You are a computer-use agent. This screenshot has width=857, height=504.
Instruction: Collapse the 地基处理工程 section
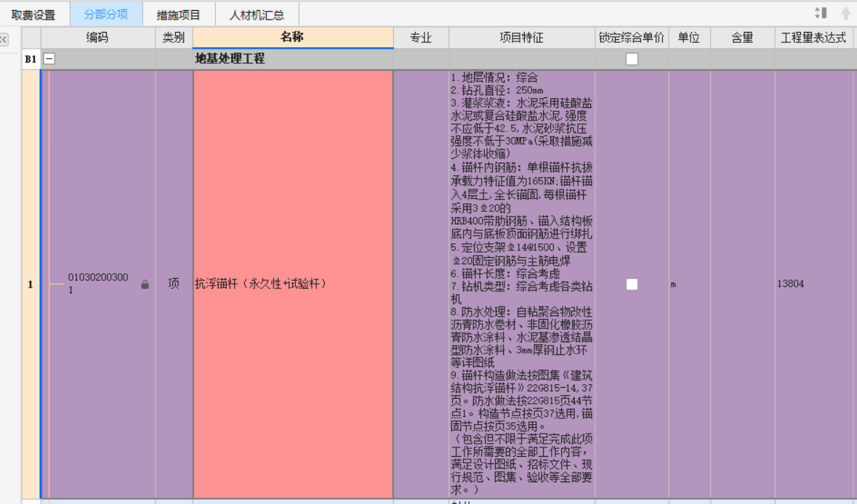(49, 58)
